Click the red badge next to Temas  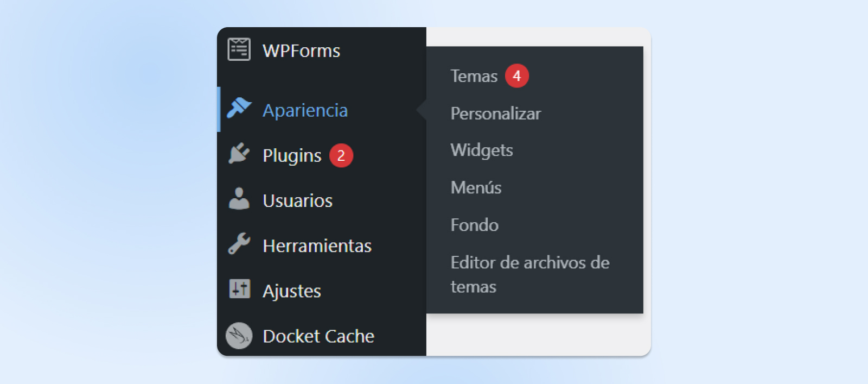pos(516,76)
